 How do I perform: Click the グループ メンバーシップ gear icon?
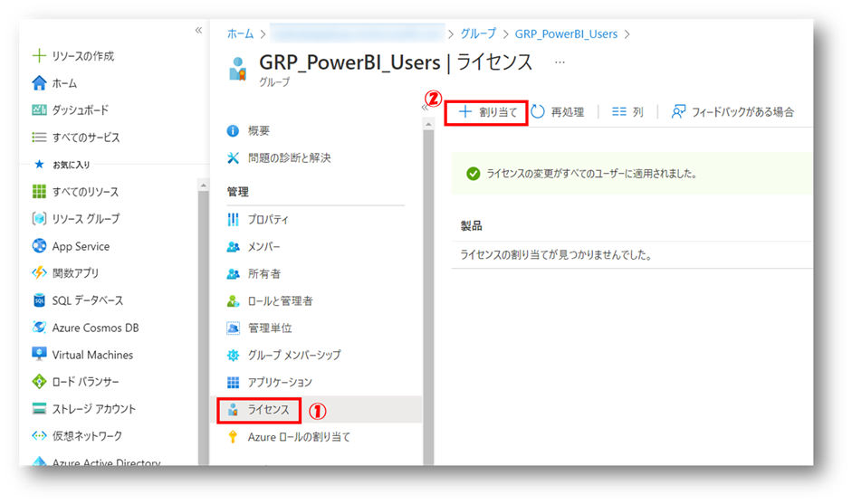[233, 356]
